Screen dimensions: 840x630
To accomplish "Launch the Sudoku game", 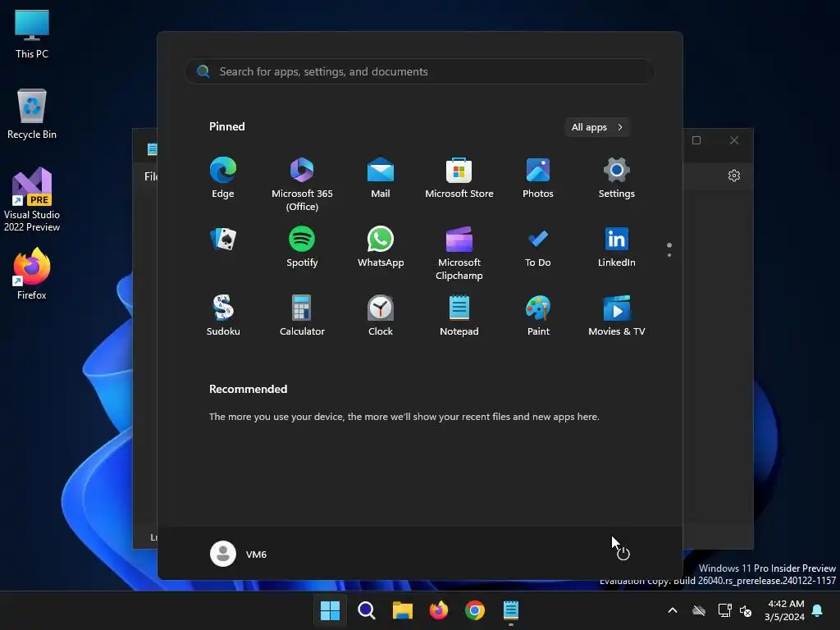I will pos(223,316).
